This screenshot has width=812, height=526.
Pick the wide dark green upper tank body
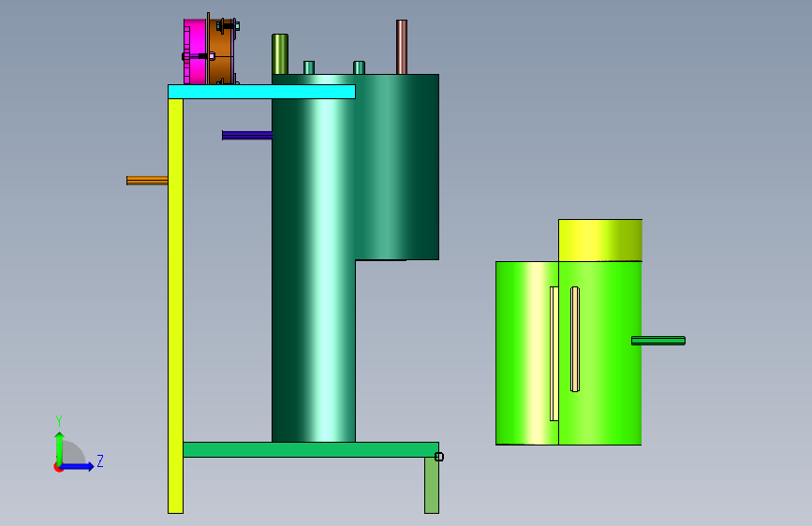pos(397,167)
